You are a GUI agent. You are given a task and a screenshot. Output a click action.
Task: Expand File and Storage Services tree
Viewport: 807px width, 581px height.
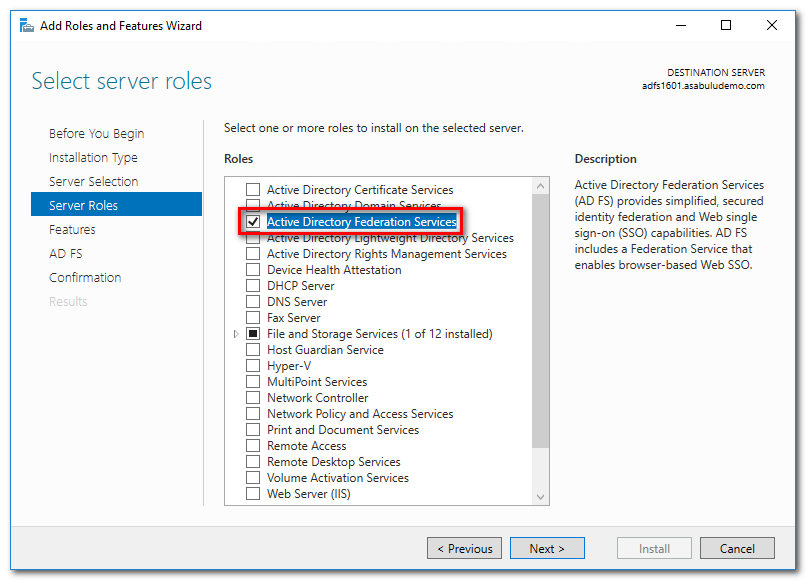click(x=236, y=334)
